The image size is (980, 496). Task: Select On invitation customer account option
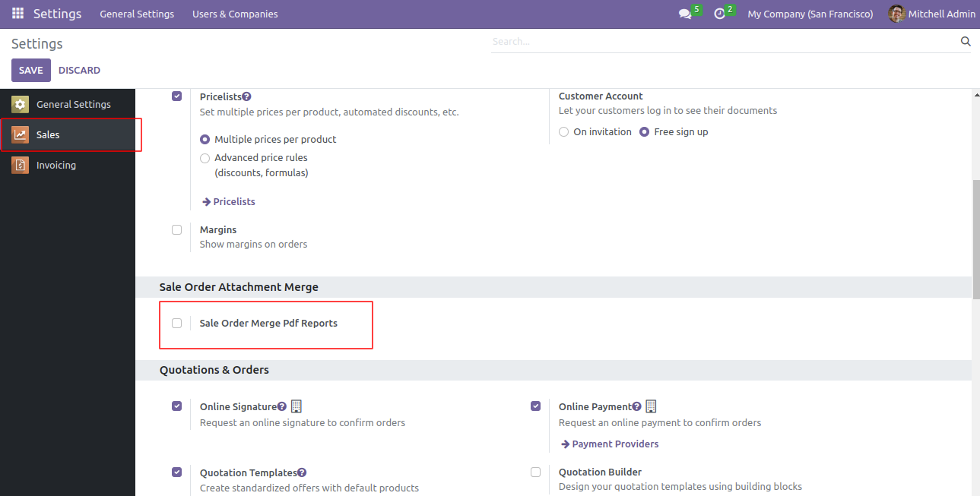coord(563,132)
